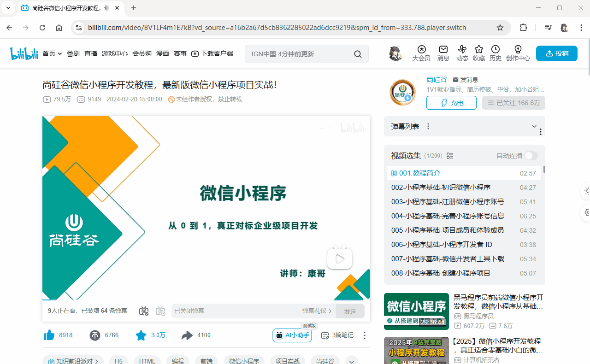Click the 微信小程序 tag
Image resolution: width=590 pixels, height=364 pixels.
pos(244,361)
